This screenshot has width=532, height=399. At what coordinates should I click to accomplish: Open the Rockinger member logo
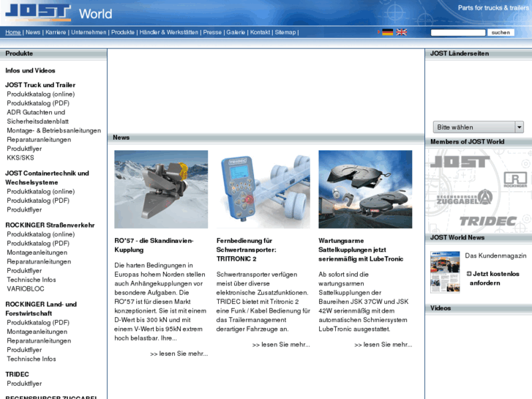pyautogui.click(x=515, y=179)
